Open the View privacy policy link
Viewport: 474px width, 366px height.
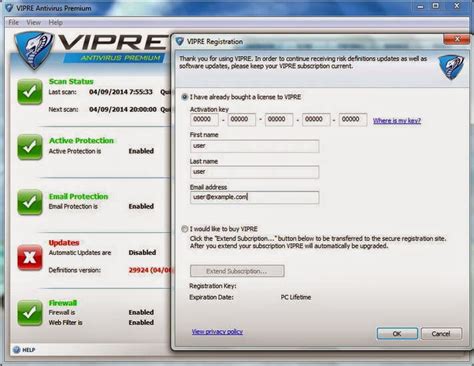tap(217, 332)
